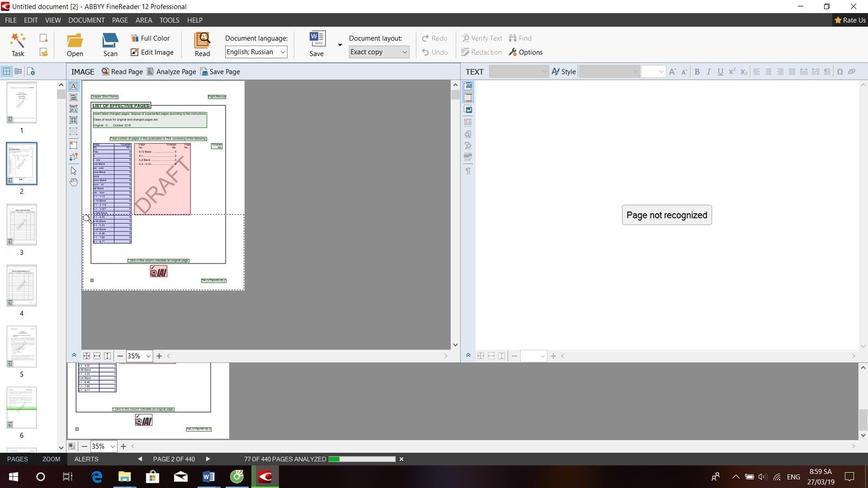The width and height of the screenshot is (868, 488).
Task: Click the Read Page button
Action: pos(122,72)
